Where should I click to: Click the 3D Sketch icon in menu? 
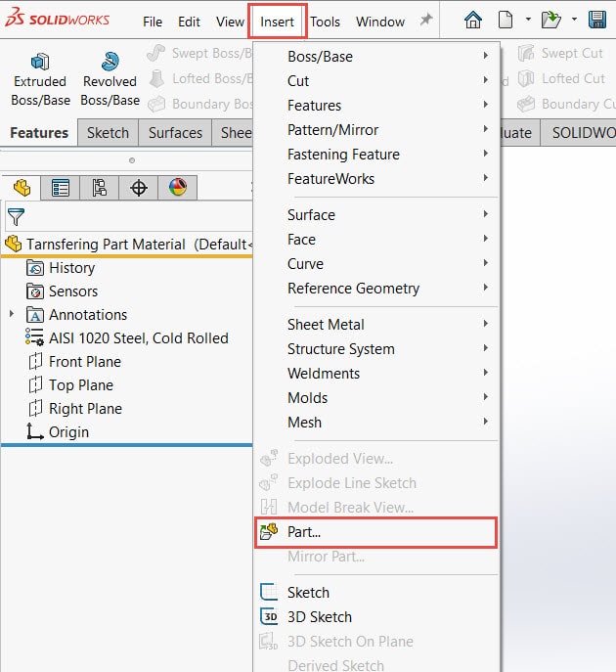pos(269,616)
